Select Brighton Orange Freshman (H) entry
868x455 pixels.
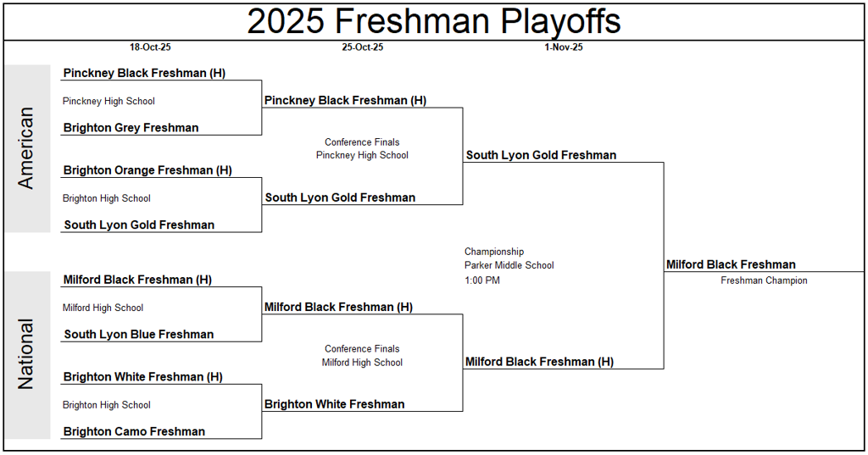pyautogui.click(x=147, y=170)
